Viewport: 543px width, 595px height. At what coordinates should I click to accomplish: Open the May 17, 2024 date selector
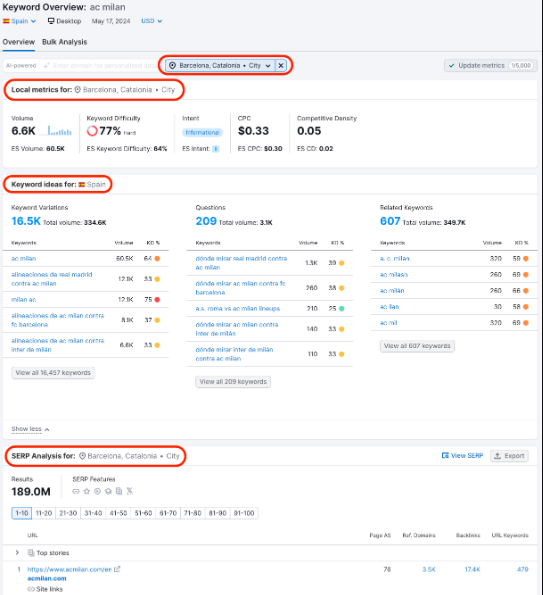[x=111, y=21]
